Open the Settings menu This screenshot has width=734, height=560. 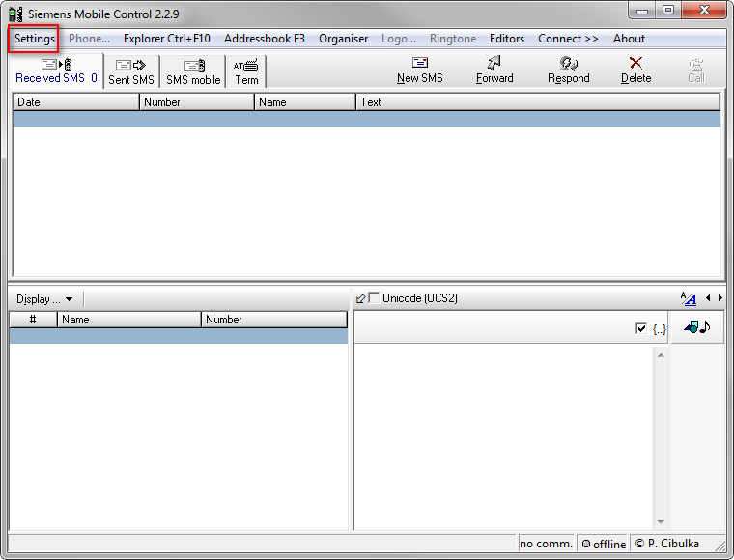(35, 39)
